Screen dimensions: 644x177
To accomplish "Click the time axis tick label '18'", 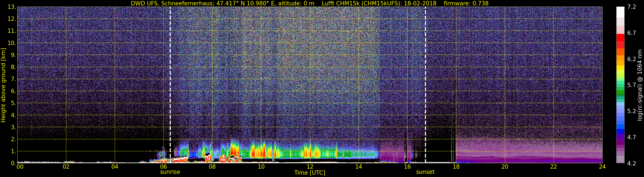I will [x=456, y=167].
